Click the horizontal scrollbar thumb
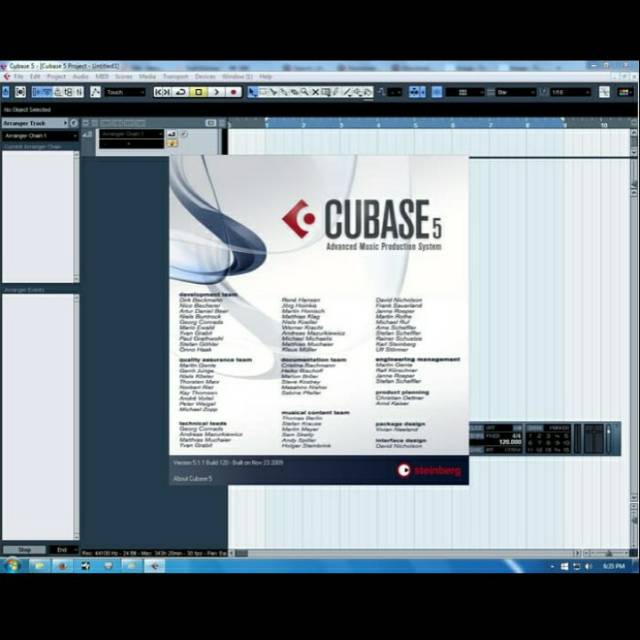Viewport: 640px width, 640px height. coord(242,553)
